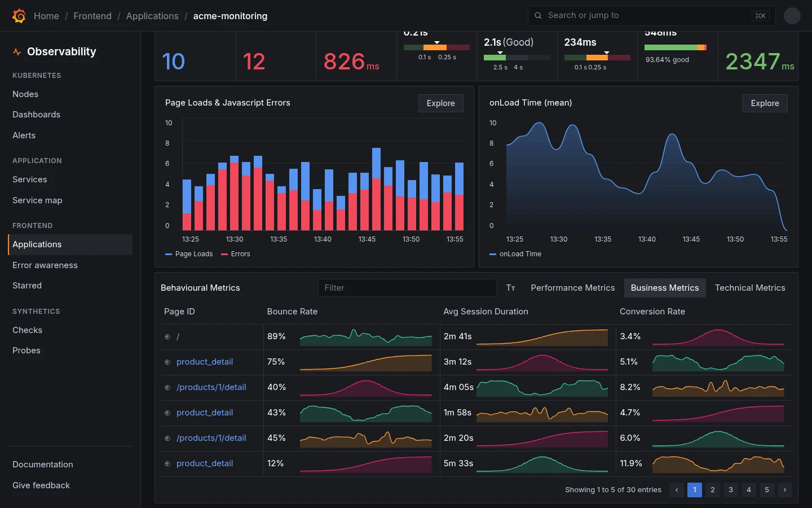The width and height of the screenshot is (812, 508).
Task: Toggle onLoad Time legend series
Action: pos(515,254)
